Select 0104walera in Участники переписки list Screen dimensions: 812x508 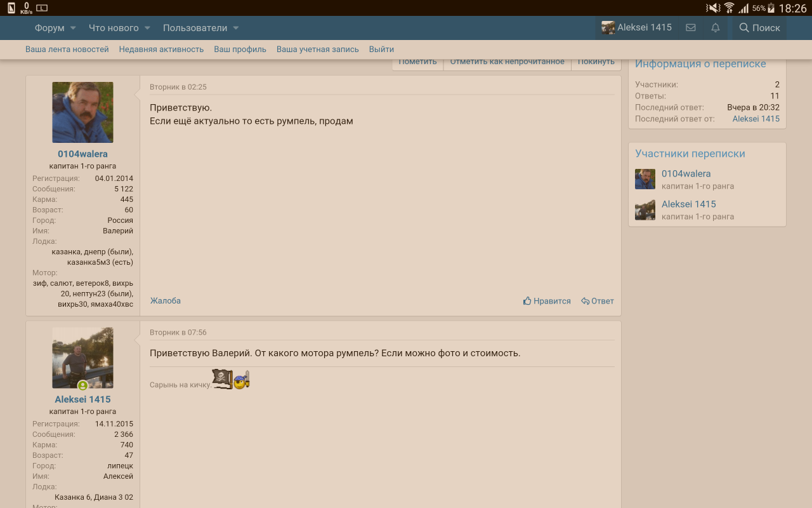(x=686, y=173)
